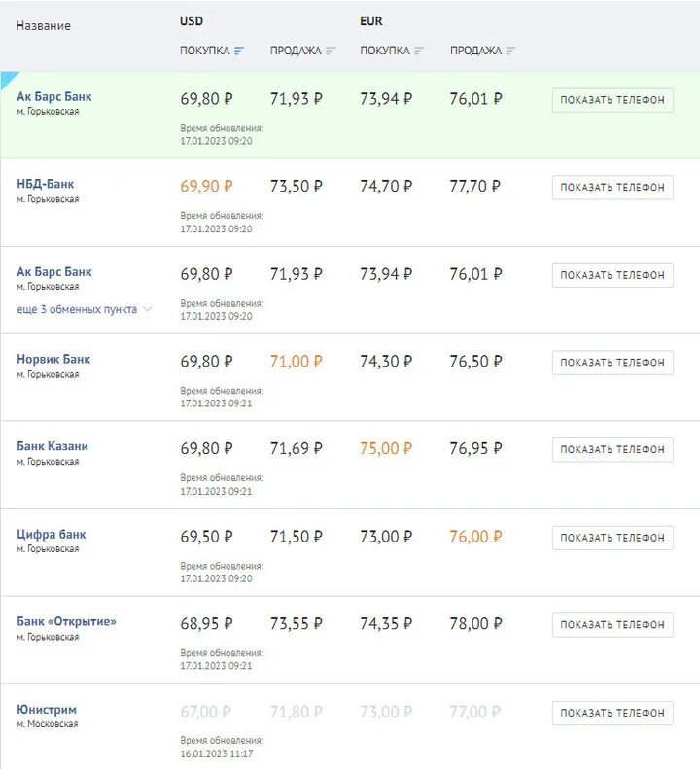This screenshot has height=769, width=700.
Task: Click the Название column header
Action: [44, 26]
